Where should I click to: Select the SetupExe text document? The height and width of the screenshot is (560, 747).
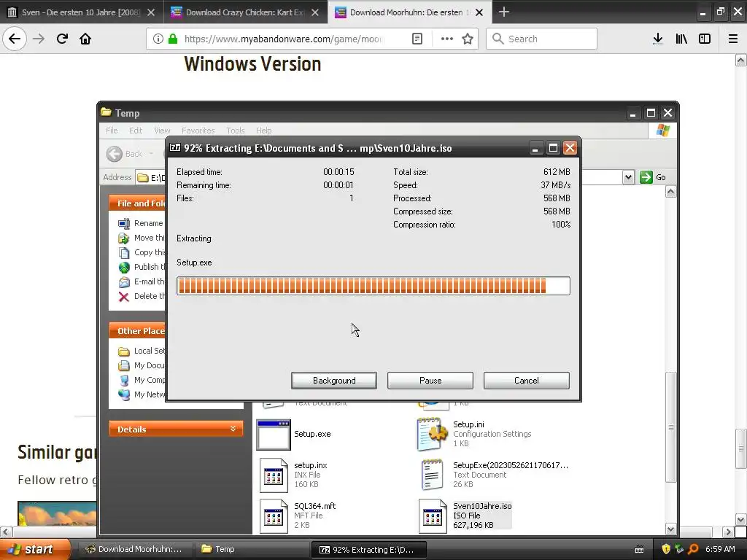point(494,475)
